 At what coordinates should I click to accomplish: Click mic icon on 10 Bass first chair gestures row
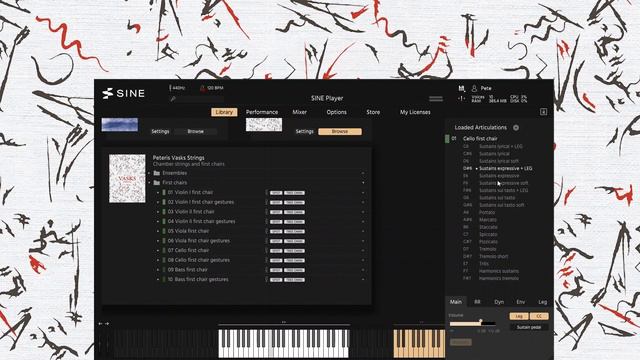267,280
